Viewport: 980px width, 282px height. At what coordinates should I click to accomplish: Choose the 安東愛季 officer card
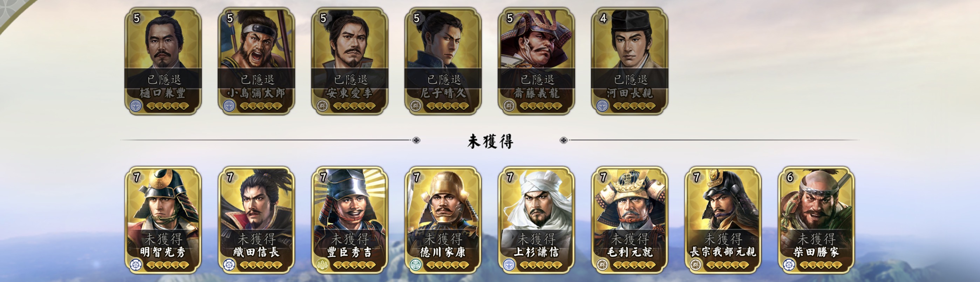[x=349, y=61]
